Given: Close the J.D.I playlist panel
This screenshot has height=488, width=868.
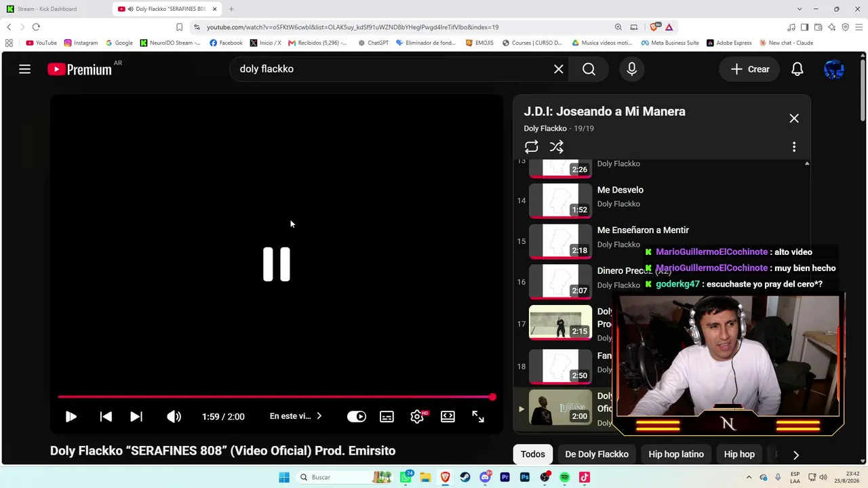Looking at the screenshot, I should click(x=794, y=119).
